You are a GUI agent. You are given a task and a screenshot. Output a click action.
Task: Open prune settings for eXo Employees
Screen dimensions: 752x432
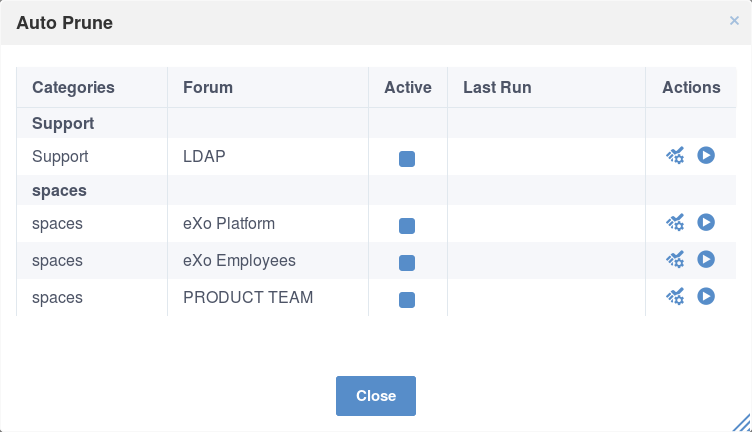(675, 259)
